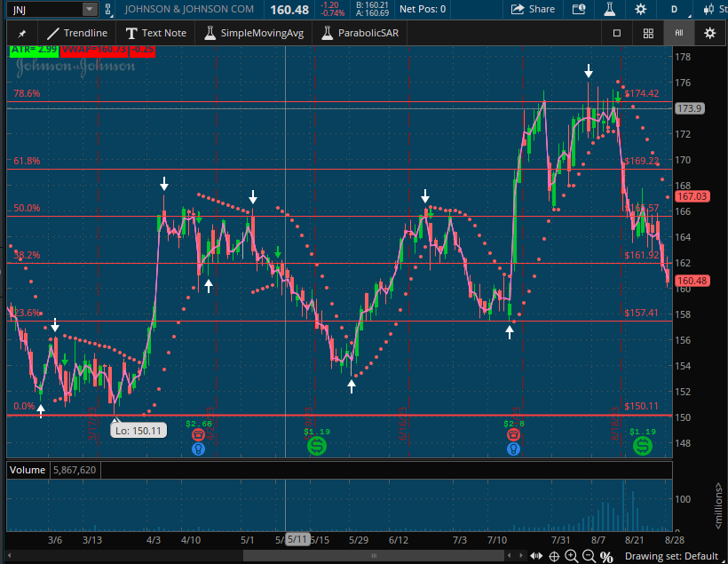The image size is (728, 564).
Task: Click the crosshair pan icon at bottom
Action: click(554, 556)
